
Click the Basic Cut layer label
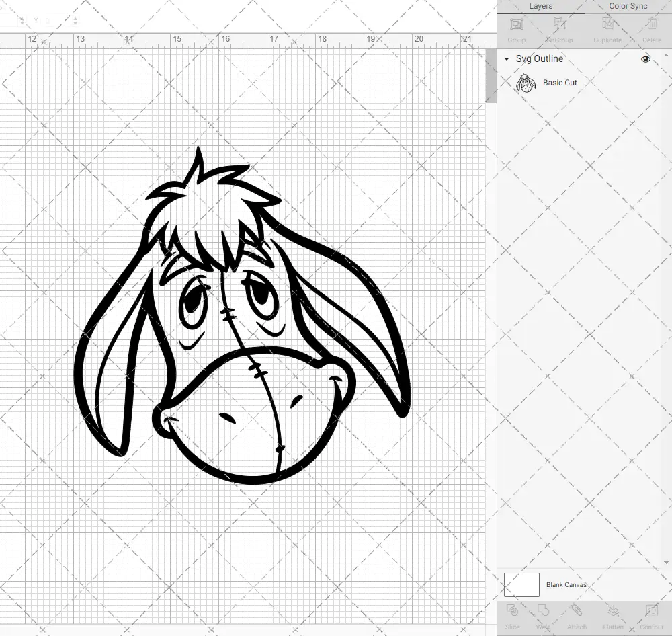(560, 83)
